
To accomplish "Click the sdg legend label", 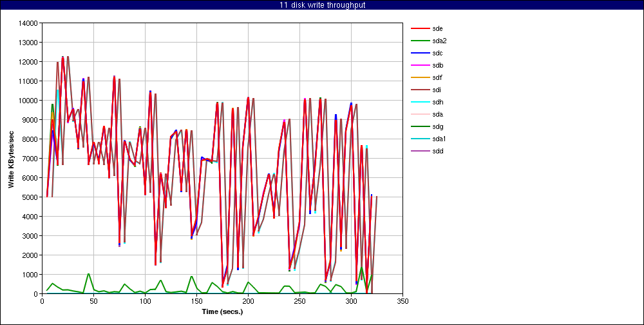I will 437,126.
